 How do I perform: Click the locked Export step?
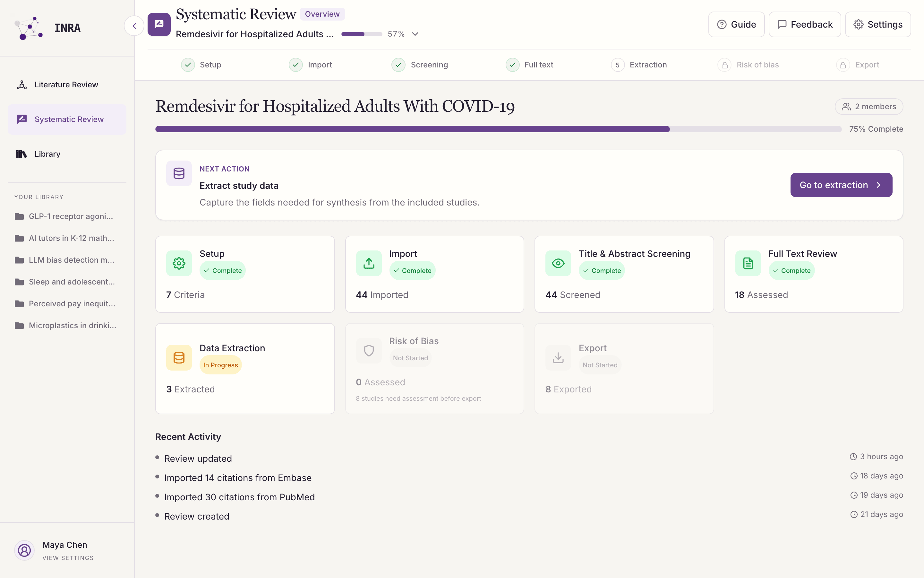858,65
